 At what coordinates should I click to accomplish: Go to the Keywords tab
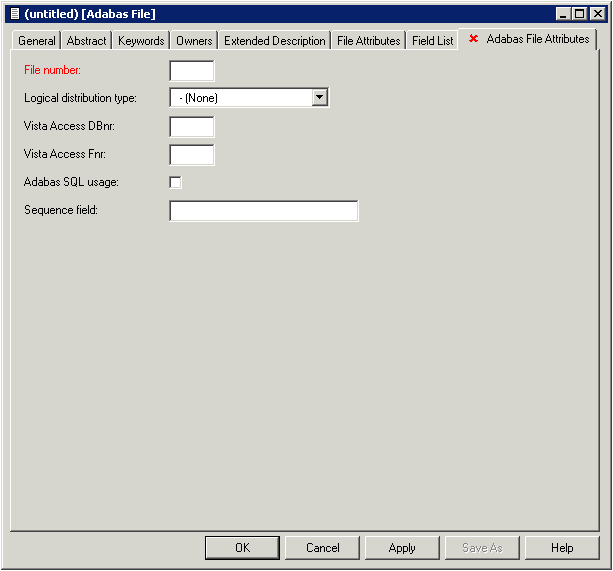140,41
